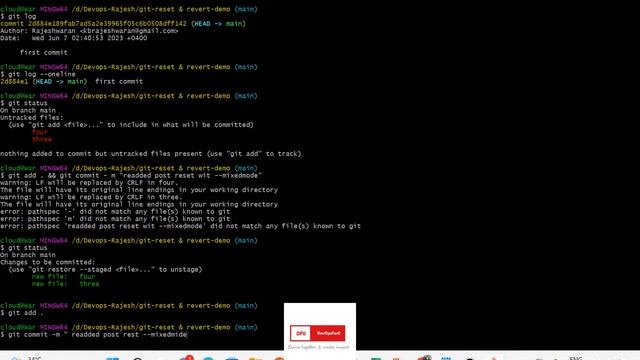Click the 'git restore --staged <file>...' hint line
Viewport: 640px width, 360px height.
105,270
